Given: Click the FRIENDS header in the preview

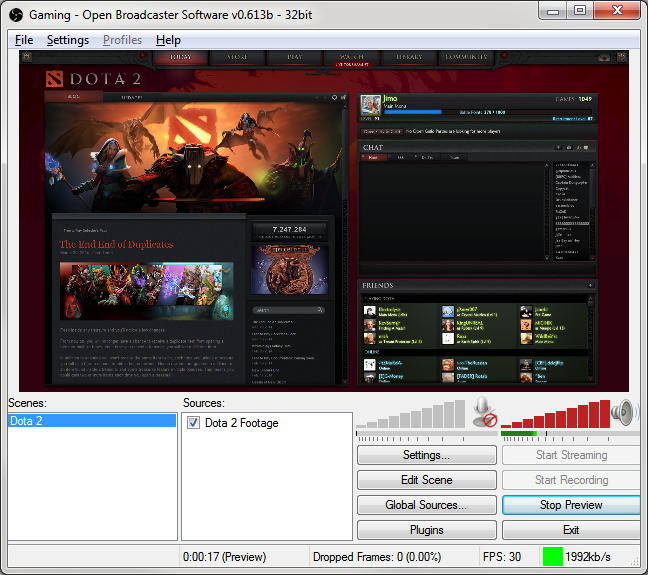Looking at the screenshot, I should (x=378, y=286).
